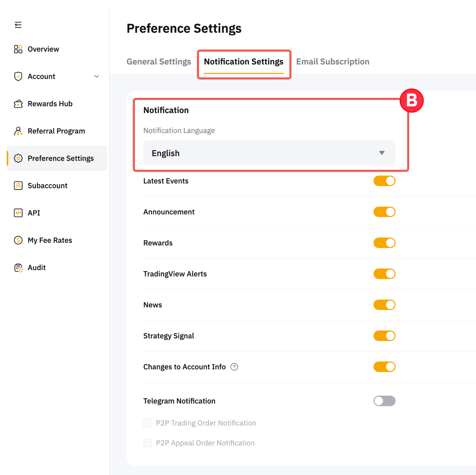476x475 pixels.
Task: Click the Audit icon in sidebar
Action: 18,268
